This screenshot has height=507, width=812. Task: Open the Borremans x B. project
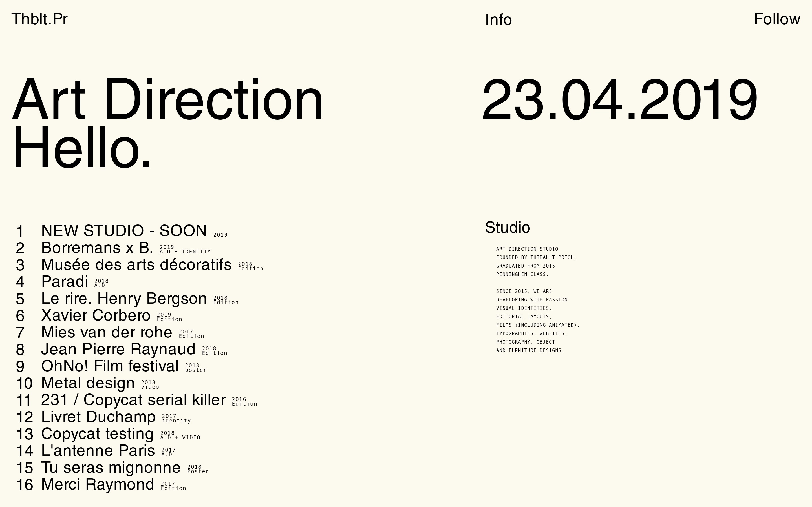[97, 248]
